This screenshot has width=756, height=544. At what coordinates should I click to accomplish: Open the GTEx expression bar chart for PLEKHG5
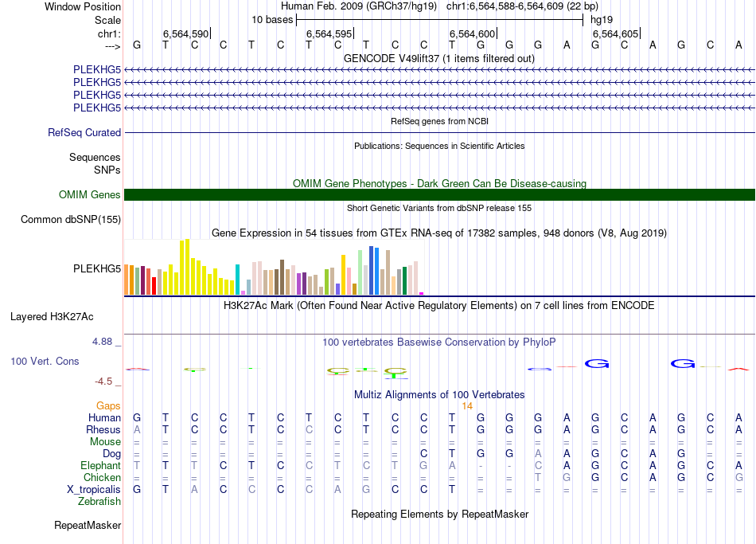275,269
